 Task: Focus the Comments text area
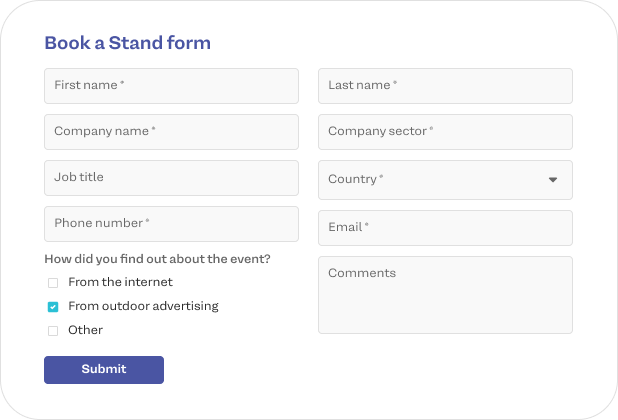point(445,295)
